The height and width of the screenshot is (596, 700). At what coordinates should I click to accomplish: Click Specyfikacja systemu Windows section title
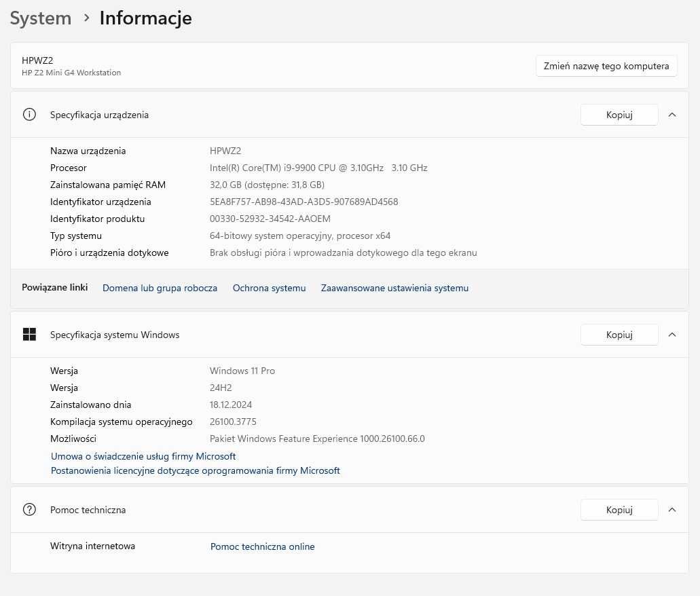(115, 335)
